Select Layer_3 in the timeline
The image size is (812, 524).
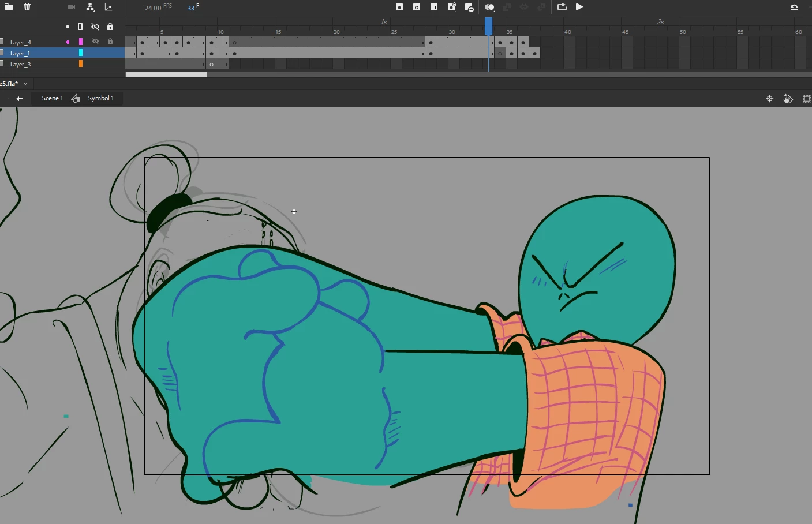coord(21,64)
